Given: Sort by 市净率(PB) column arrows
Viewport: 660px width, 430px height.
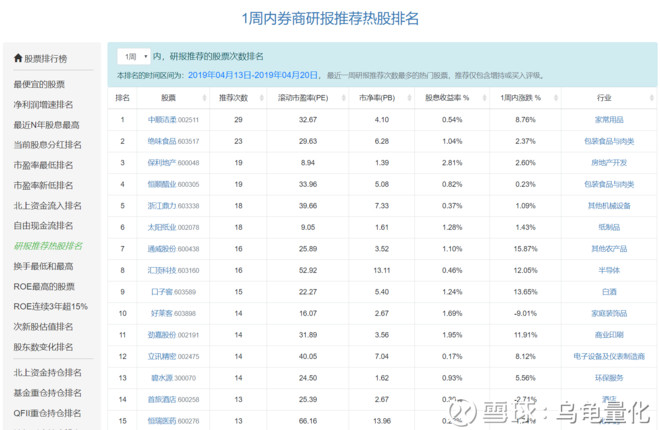Looking at the screenshot, I should (409, 98).
